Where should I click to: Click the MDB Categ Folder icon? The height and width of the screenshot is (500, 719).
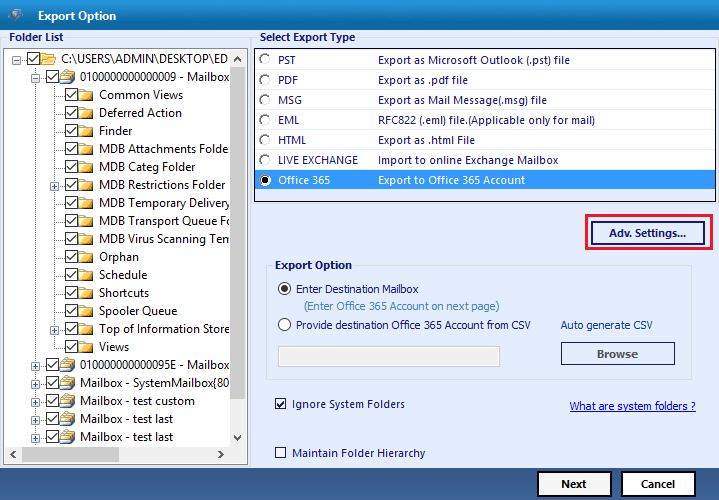coord(86,167)
